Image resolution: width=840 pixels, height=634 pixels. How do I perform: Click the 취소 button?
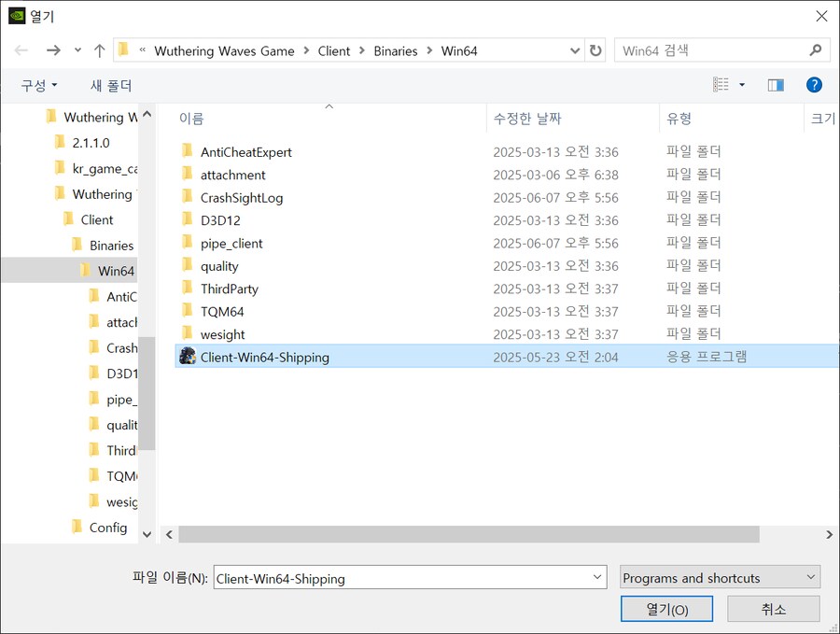[773, 609]
